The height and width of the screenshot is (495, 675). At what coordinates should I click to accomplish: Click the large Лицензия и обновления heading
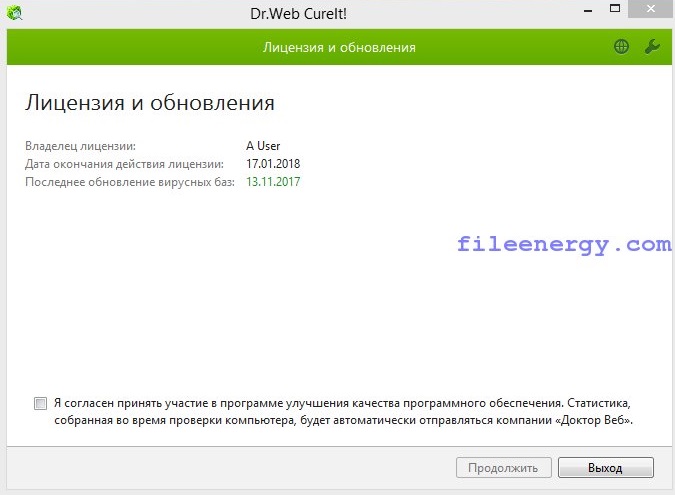[150, 103]
